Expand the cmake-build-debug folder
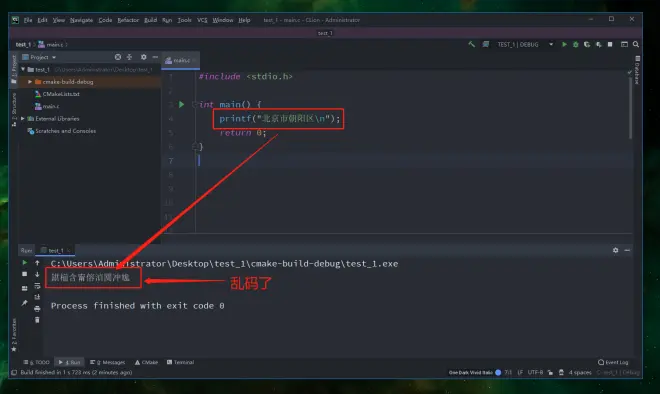Screen dimensions: 660x394 click(30, 82)
